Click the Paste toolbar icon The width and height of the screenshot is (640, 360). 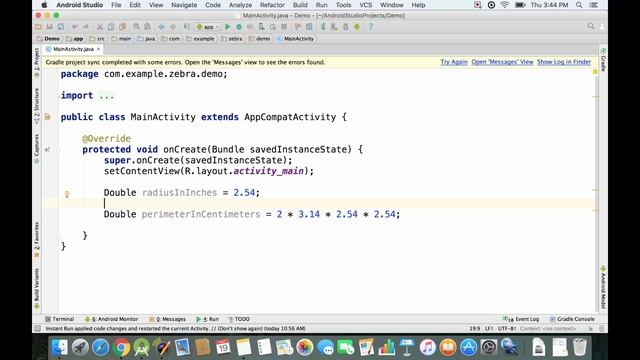point(122,27)
